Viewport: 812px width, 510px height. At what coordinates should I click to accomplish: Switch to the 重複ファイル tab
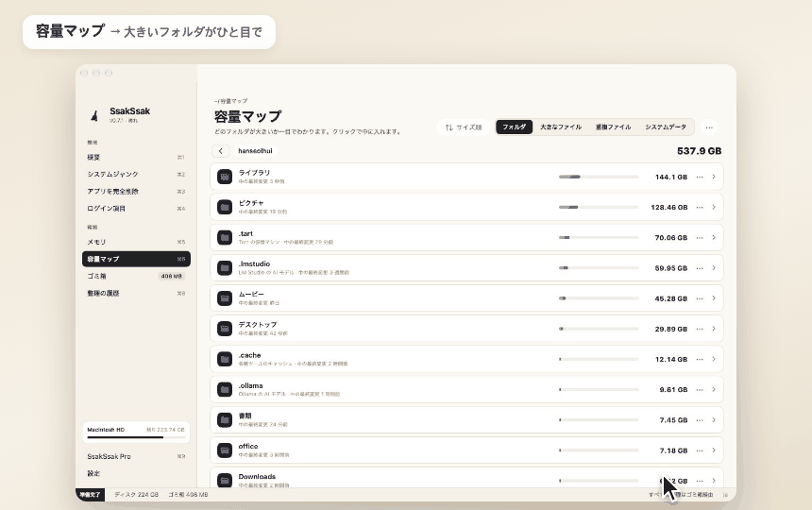tap(613, 127)
